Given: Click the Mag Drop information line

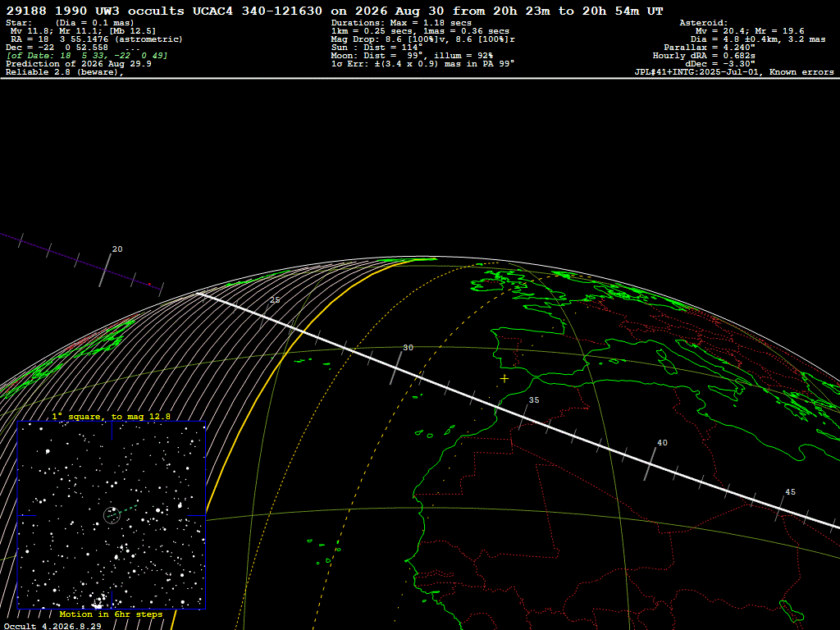Looking at the screenshot, I should tap(423, 39).
